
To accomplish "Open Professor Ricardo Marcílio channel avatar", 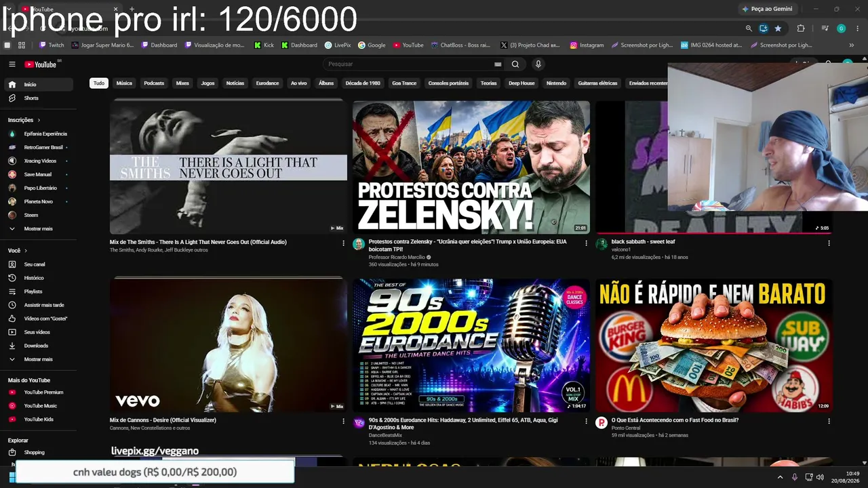I will (x=359, y=244).
